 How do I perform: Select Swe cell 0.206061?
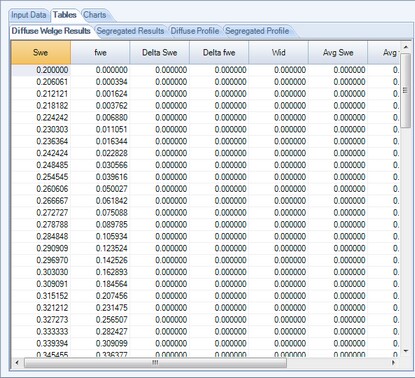click(41, 82)
